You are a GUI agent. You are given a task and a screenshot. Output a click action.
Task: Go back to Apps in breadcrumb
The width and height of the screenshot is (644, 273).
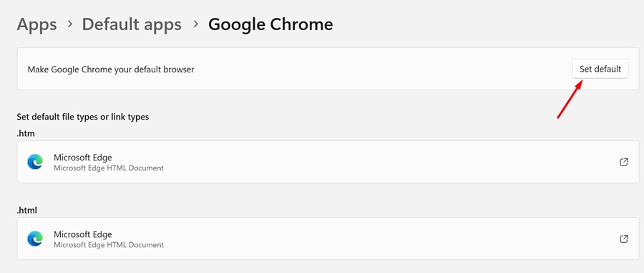click(36, 24)
